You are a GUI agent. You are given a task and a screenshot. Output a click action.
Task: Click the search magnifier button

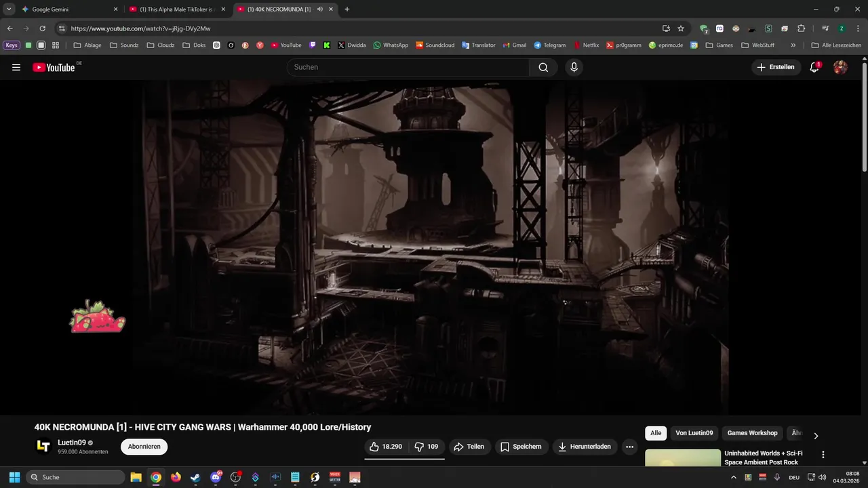click(x=543, y=67)
